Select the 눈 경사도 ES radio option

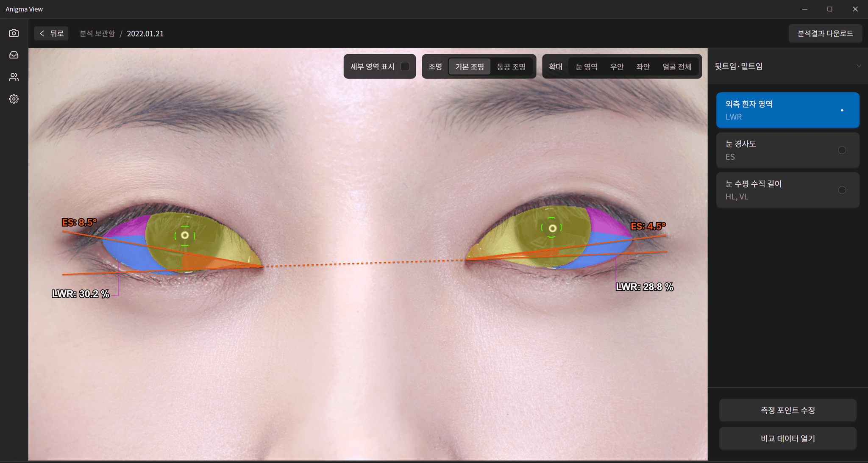point(842,150)
